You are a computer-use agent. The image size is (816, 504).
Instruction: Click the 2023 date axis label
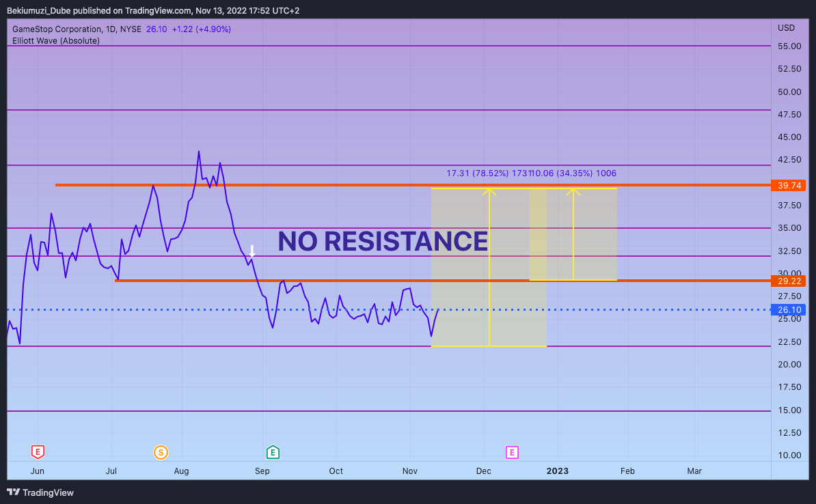558,471
